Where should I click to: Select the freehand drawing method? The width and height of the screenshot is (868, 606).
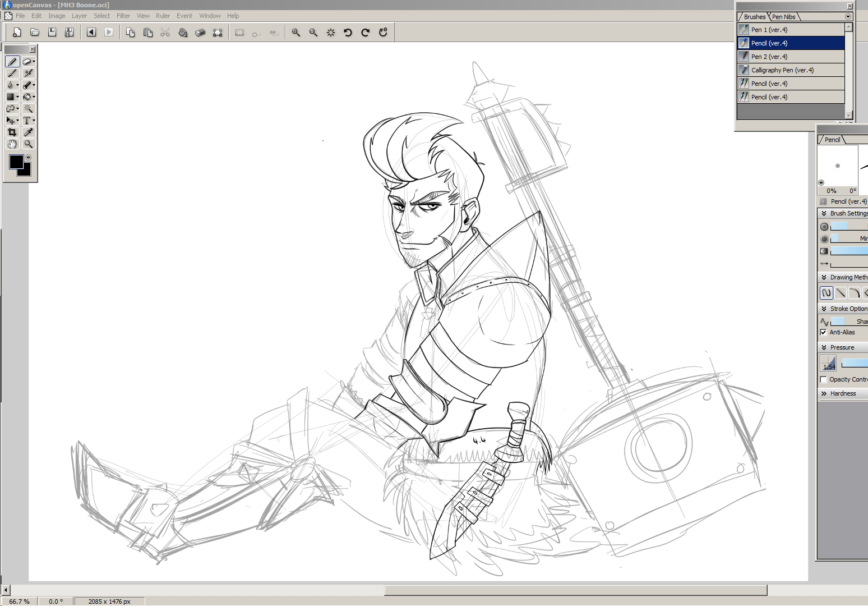click(827, 293)
